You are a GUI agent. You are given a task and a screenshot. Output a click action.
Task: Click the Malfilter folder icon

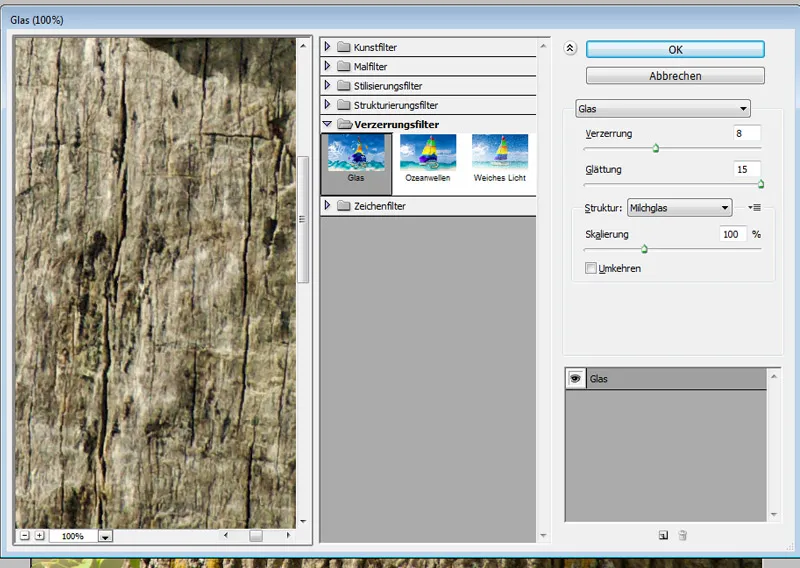point(344,66)
